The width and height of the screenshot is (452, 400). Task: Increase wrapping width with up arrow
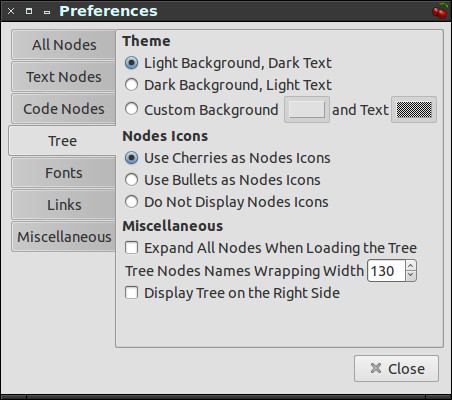coord(411,266)
